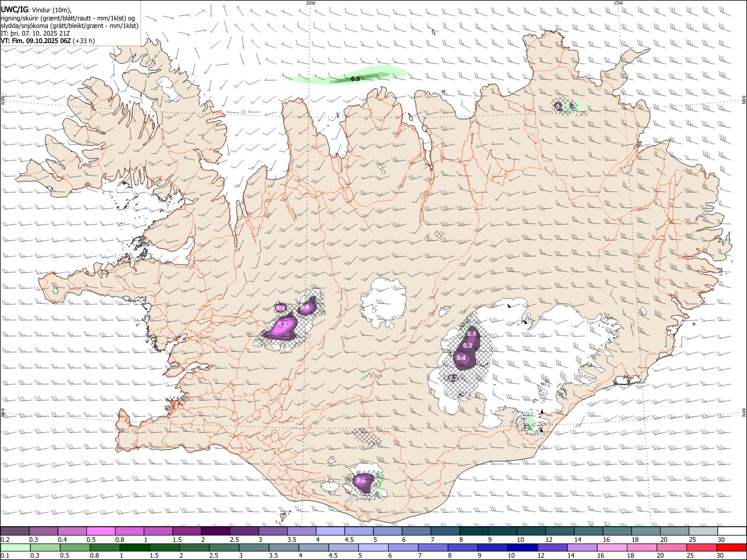The image size is (747, 560).
Task: Click the 'UWC/IG: Vindur (10m)' title text
Action: [36, 9]
